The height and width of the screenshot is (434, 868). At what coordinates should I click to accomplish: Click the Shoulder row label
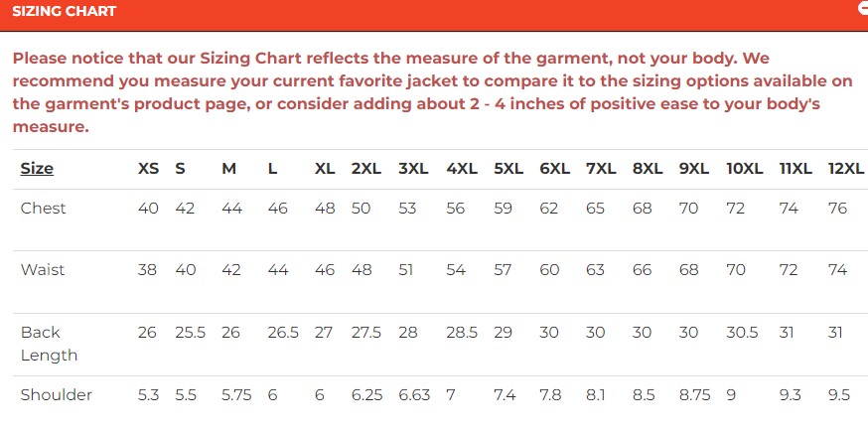[x=57, y=395]
